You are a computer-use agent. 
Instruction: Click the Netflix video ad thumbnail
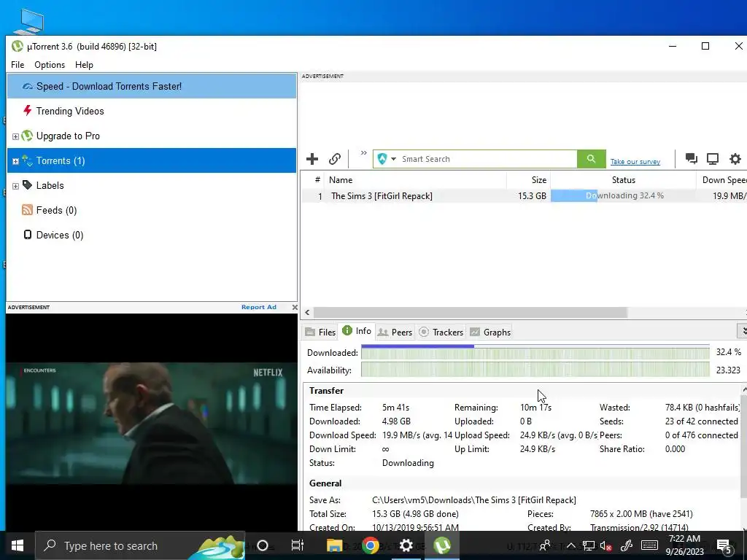click(152, 423)
